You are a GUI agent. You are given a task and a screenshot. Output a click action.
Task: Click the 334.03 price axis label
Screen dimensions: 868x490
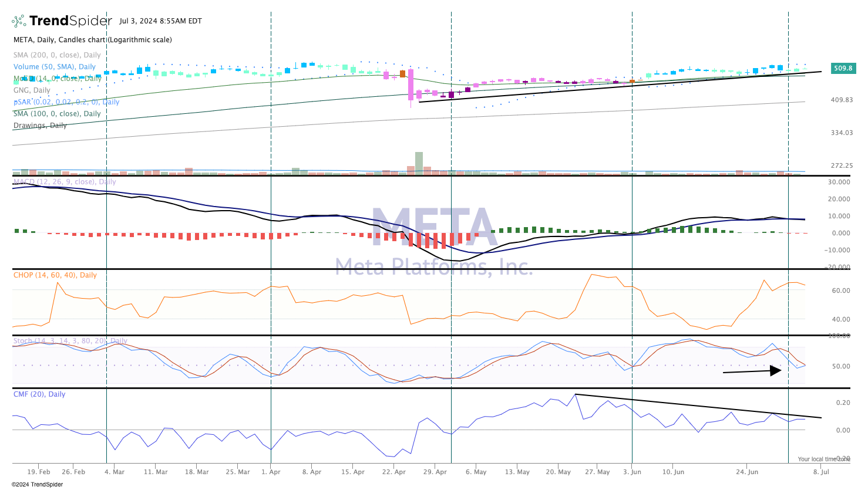click(x=842, y=133)
